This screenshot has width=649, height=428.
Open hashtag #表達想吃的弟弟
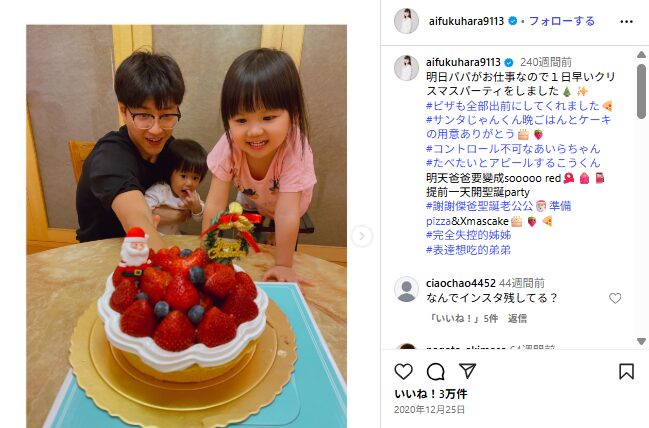click(x=469, y=250)
